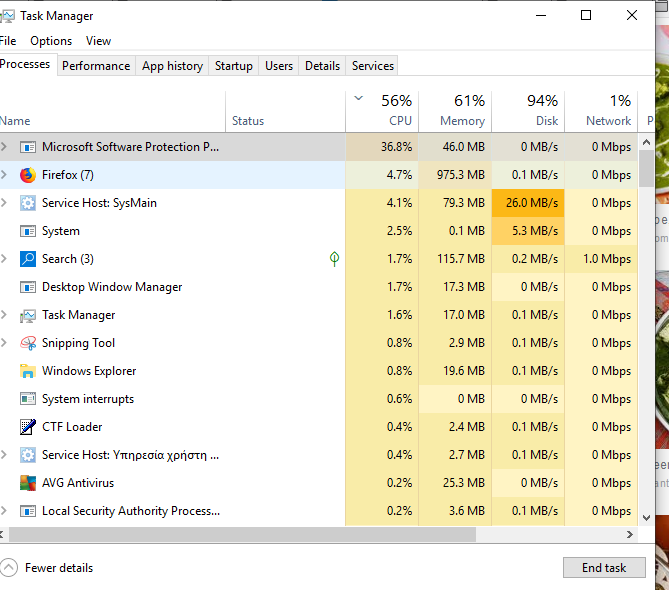The image size is (669, 590).
Task: Click the 5.3 MB/s disk value
Action: coord(528,231)
